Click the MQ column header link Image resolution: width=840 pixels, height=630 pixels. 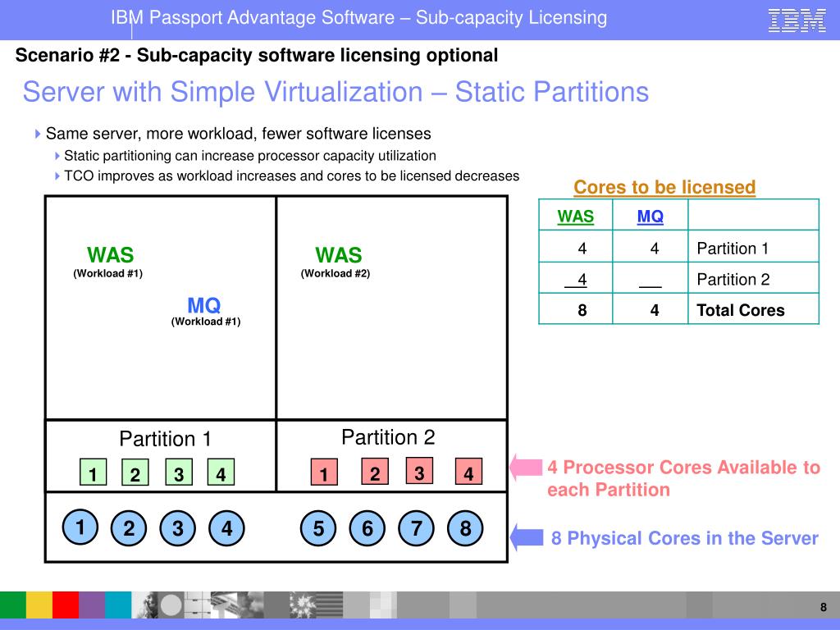tap(651, 217)
